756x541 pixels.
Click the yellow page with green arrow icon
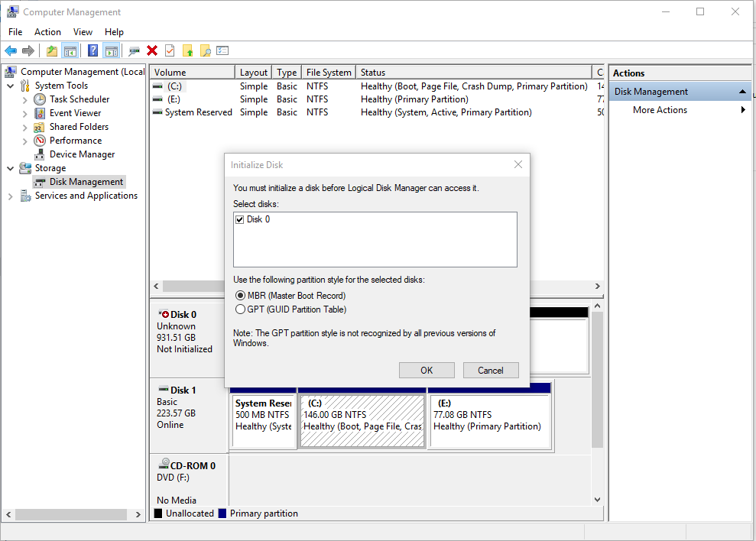tap(187, 50)
